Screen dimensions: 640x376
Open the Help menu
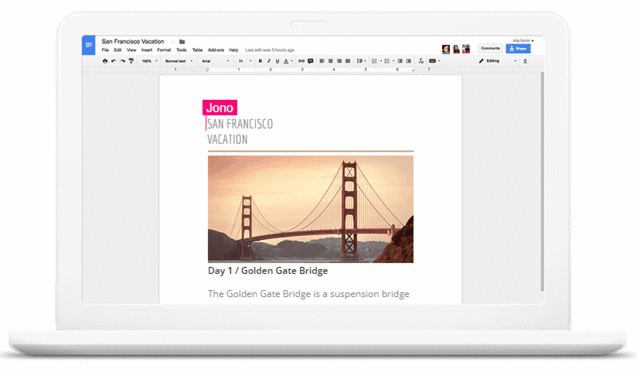click(x=233, y=50)
